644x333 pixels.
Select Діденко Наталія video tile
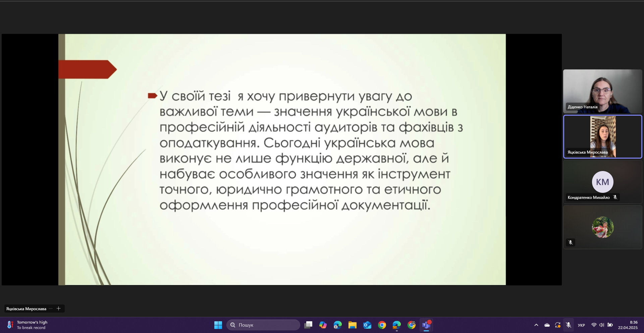point(602,91)
